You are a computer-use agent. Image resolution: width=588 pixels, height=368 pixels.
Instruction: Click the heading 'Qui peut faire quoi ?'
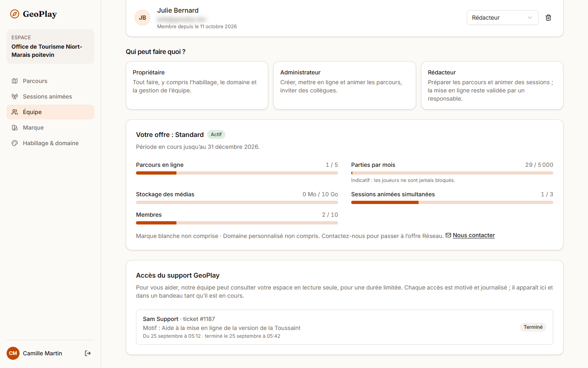156,52
